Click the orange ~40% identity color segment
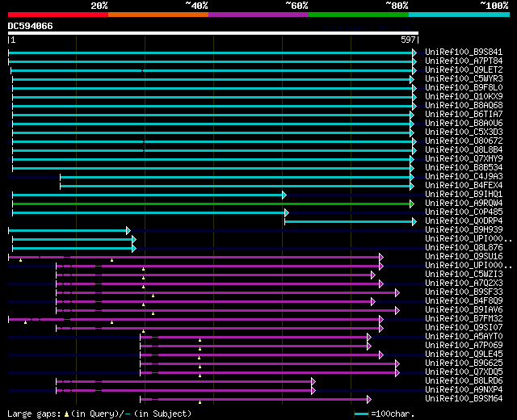This screenshot has height=420, width=517. click(158, 15)
